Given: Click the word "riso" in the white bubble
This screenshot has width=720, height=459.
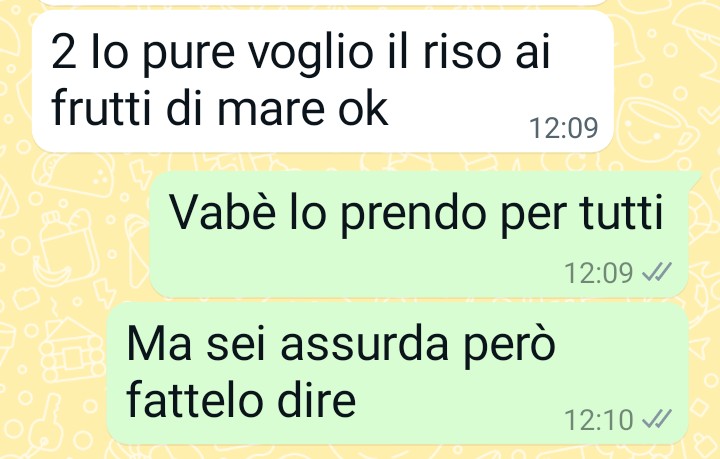Looking at the screenshot, I should [x=462, y=51].
